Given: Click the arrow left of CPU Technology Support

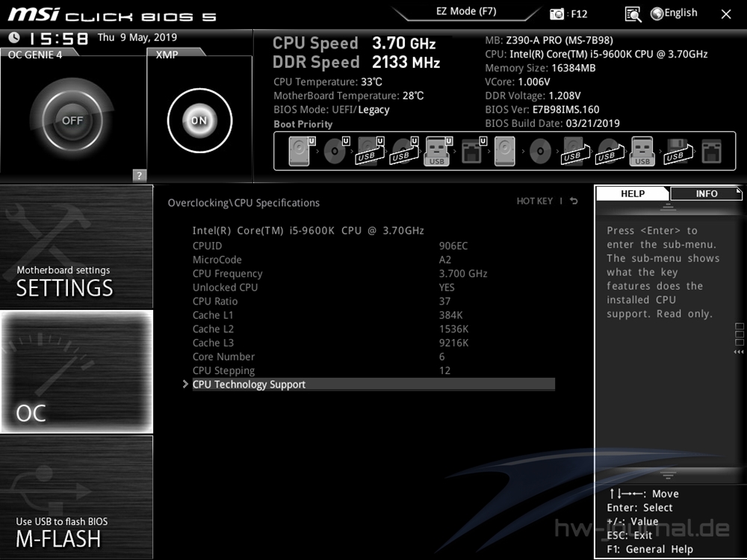Looking at the screenshot, I should tap(185, 384).
